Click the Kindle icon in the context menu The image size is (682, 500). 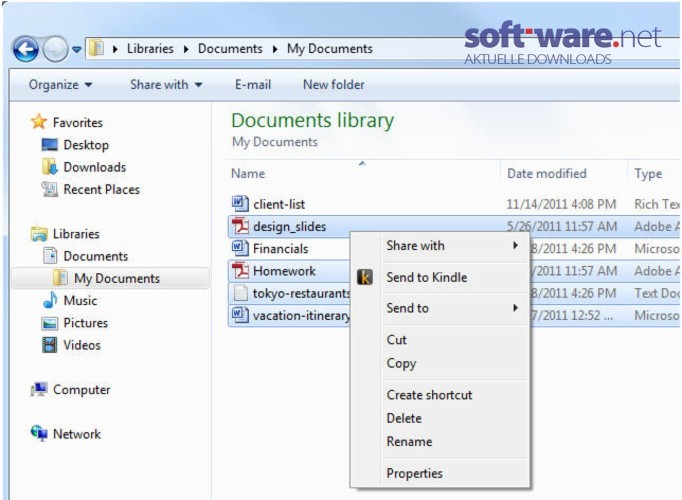[x=364, y=277]
